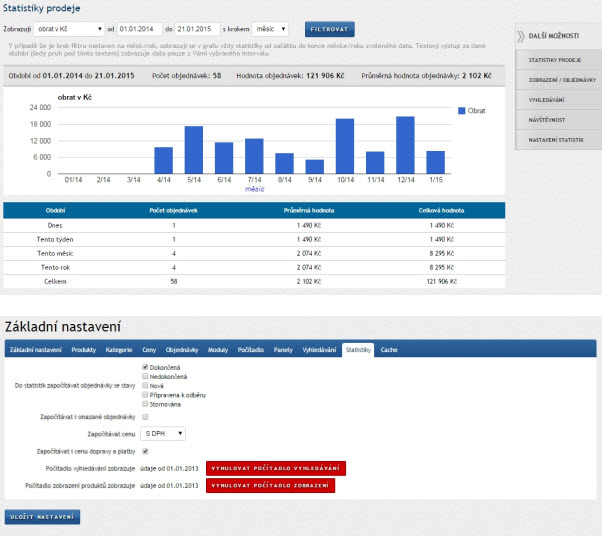Image resolution: width=602 pixels, height=538 pixels.
Task: Switch to the Produkty tab
Action: tap(84, 351)
